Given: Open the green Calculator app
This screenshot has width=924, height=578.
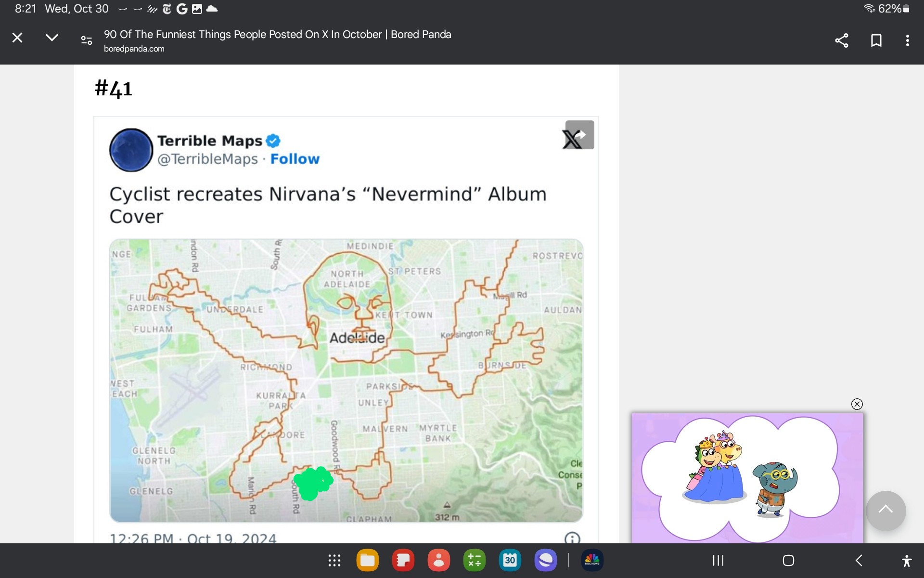Looking at the screenshot, I should [x=474, y=560].
